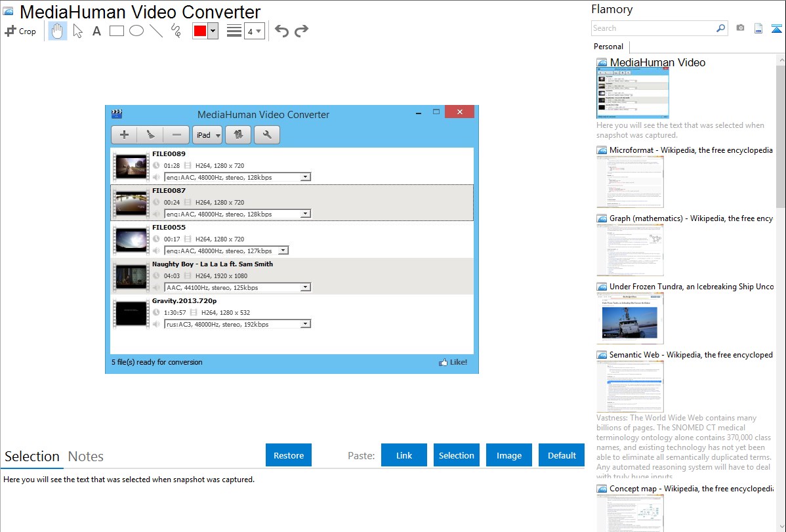Switch to the Notes tab
Image resolution: width=786 pixels, height=532 pixels.
pos(86,457)
